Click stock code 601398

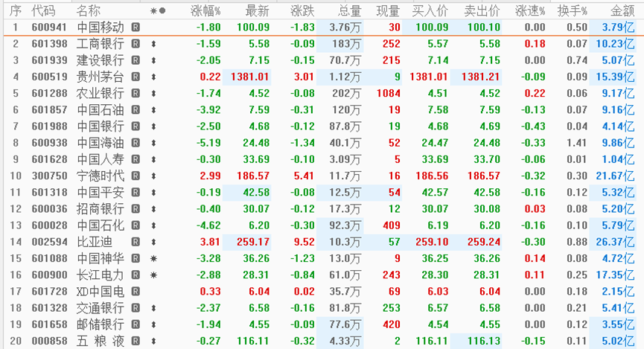[x=49, y=44]
